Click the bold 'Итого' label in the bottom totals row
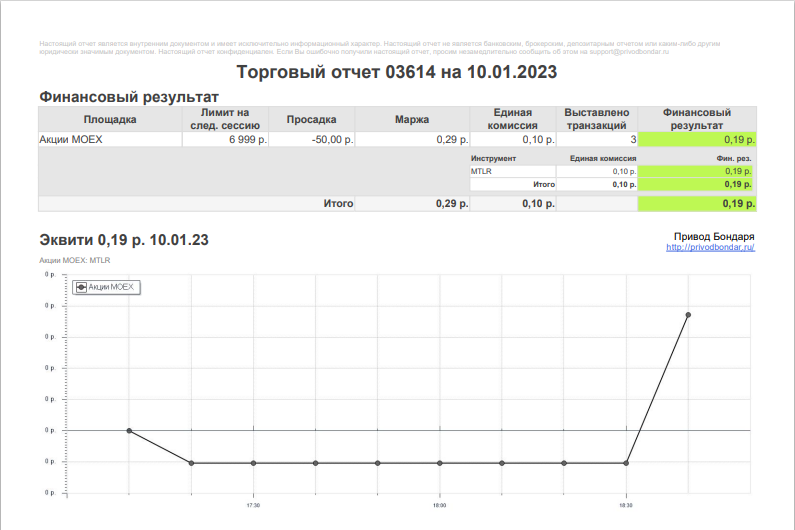Viewport: 795px width, 530px height. pyautogui.click(x=338, y=203)
